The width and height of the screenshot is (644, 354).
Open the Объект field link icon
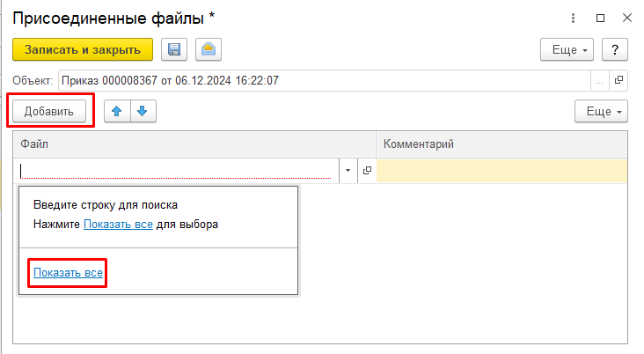click(x=618, y=80)
